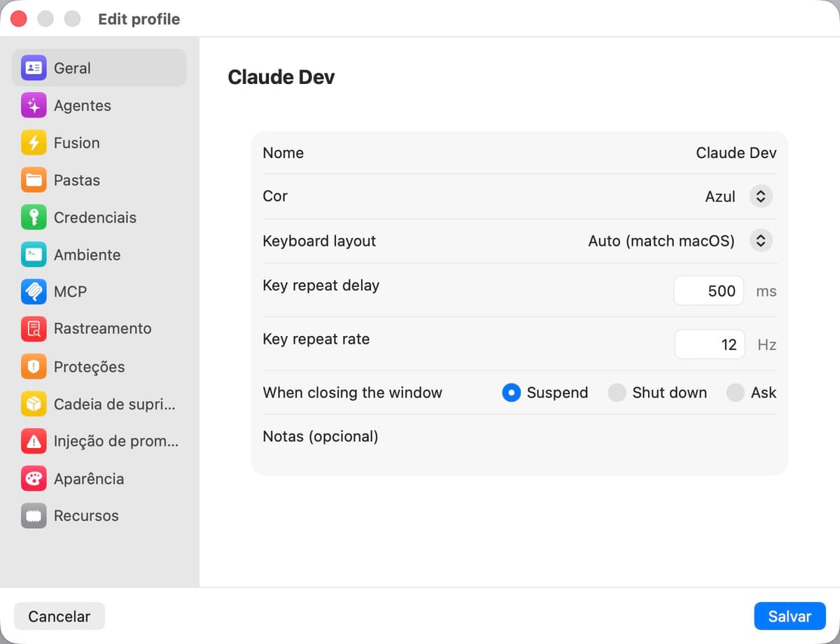Viewport: 840px width, 644px height.
Task: Select the Suspend radio option
Action: [x=512, y=393]
